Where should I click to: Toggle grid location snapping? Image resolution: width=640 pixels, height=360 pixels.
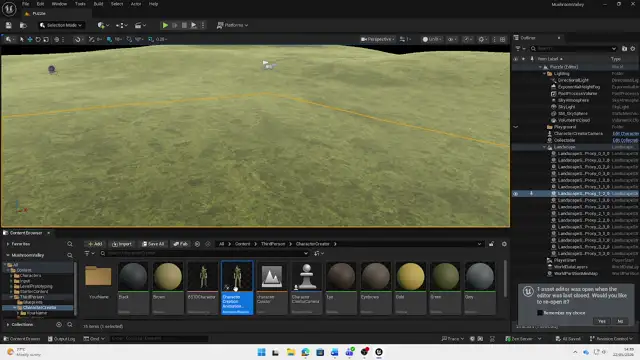[109, 39]
